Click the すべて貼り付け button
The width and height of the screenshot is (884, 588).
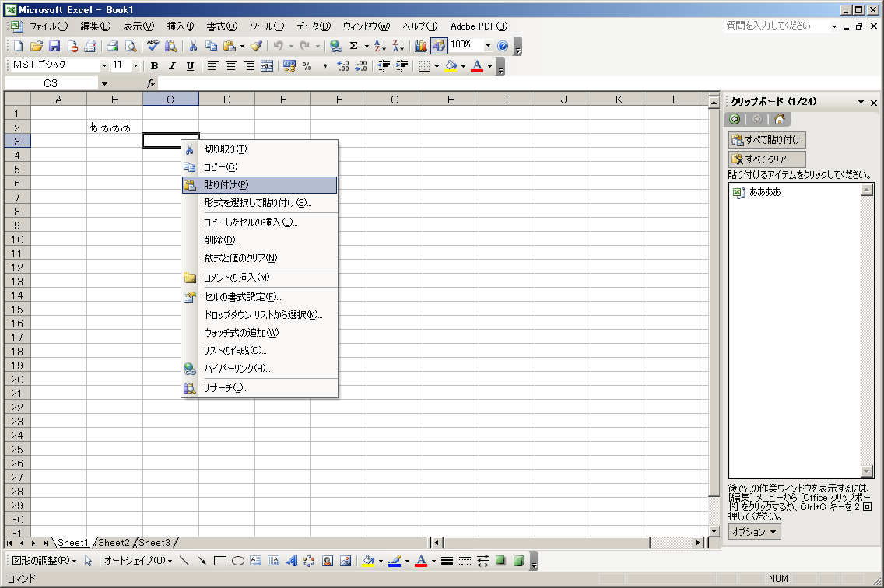point(767,140)
